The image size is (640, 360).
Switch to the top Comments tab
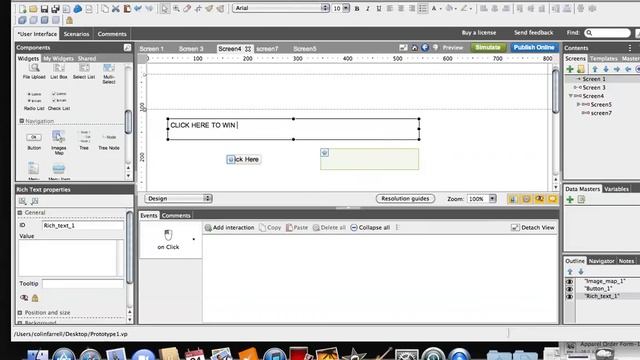pyautogui.click(x=112, y=34)
